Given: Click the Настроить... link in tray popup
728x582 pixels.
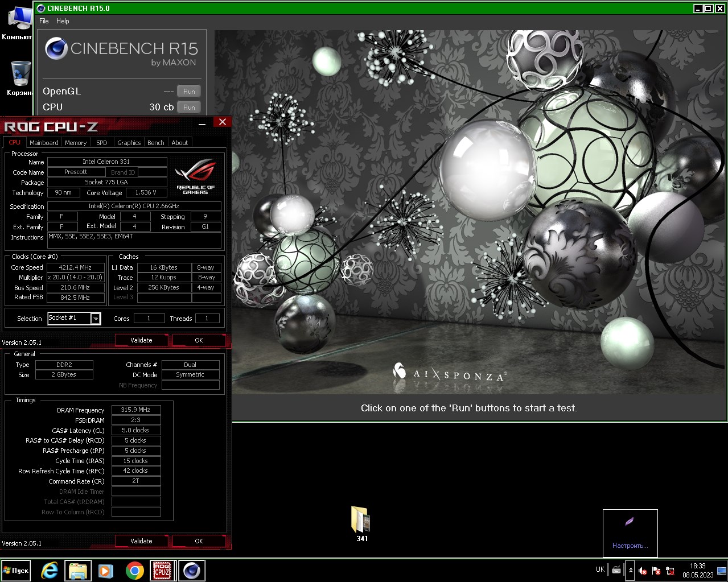Looking at the screenshot, I should [x=630, y=546].
